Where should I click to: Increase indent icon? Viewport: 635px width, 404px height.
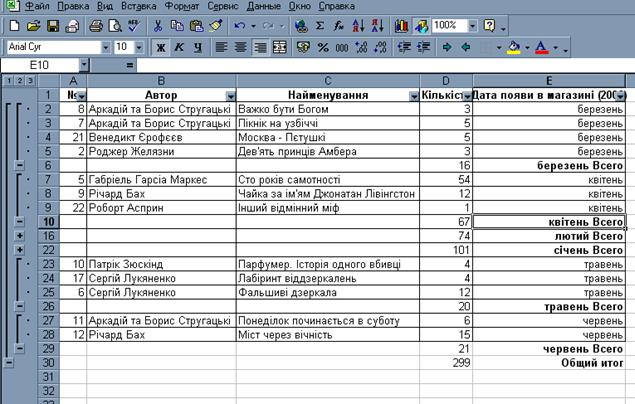pyautogui.click(x=424, y=47)
